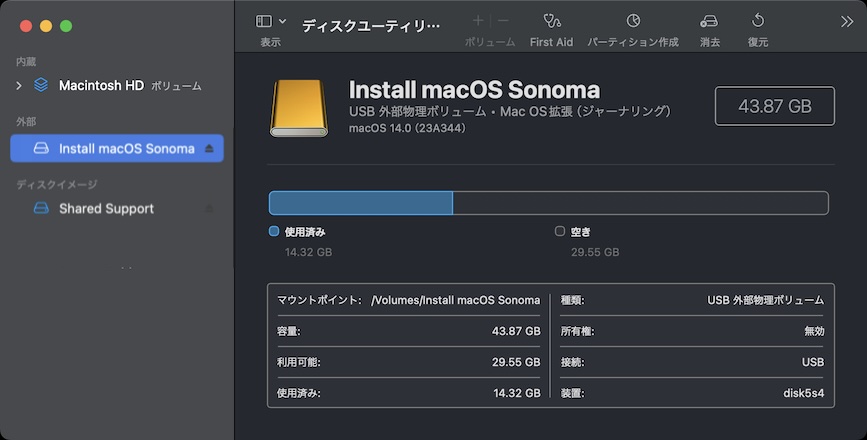Click the Restore (復元) arrow icon

[758, 21]
